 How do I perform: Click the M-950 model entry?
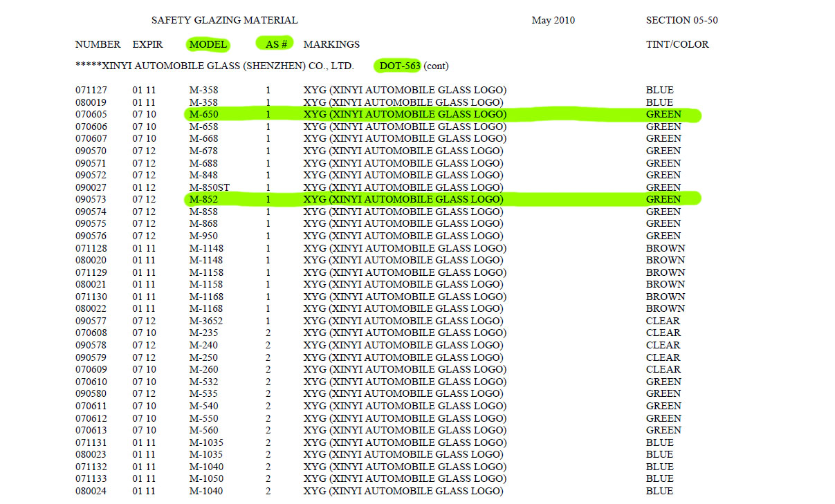[203, 236]
